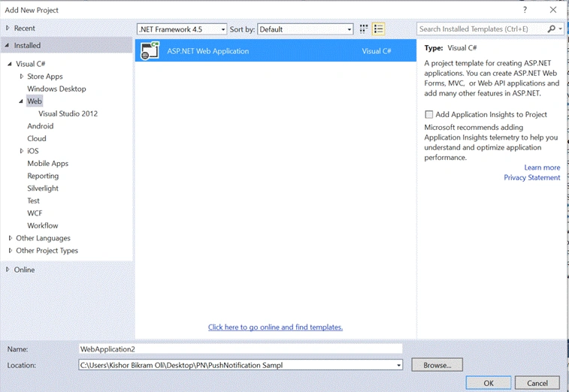Select Visual Studio 2012 under Web
This screenshot has height=392, width=569.
(x=68, y=113)
